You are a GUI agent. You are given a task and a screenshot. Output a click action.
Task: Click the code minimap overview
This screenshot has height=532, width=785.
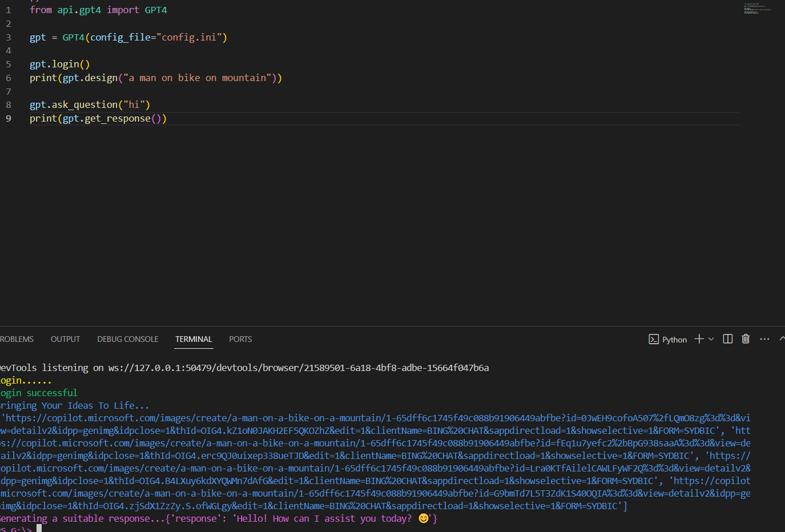click(757, 9)
